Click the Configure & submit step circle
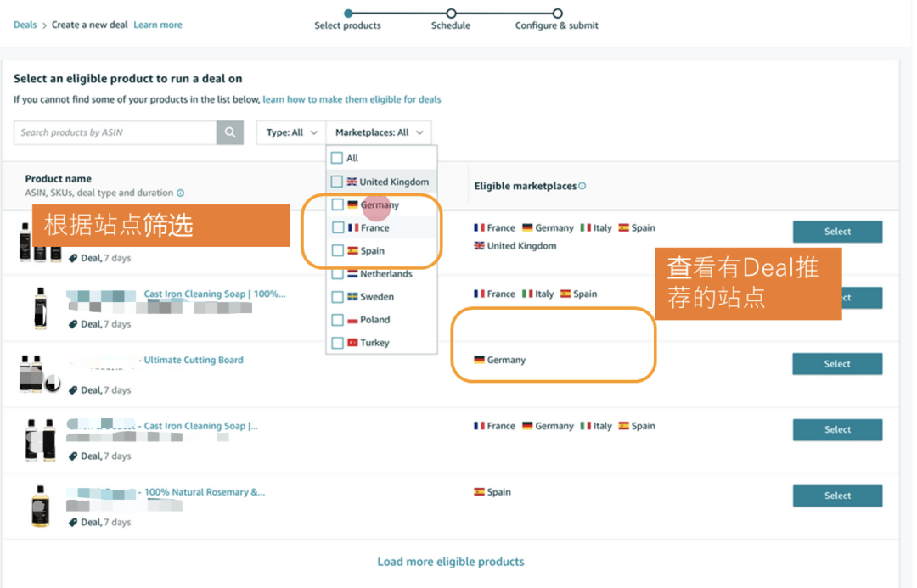The height and width of the screenshot is (588, 917). [557, 14]
